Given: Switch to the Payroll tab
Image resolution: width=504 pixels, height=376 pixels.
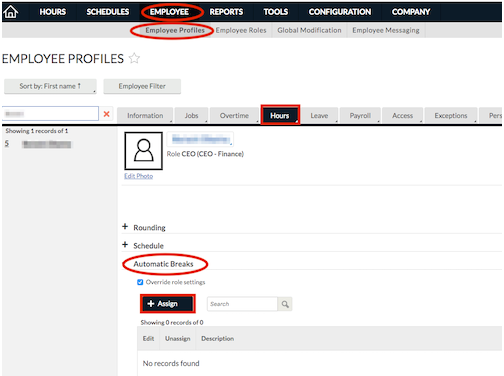Looking at the screenshot, I should (x=360, y=116).
